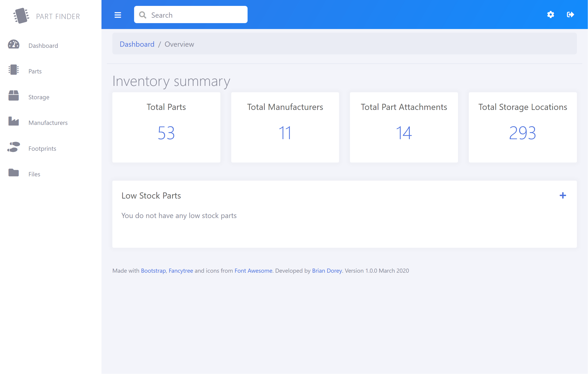Select the Dashboard menu item
The image size is (588, 374).
tap(43, 45)
